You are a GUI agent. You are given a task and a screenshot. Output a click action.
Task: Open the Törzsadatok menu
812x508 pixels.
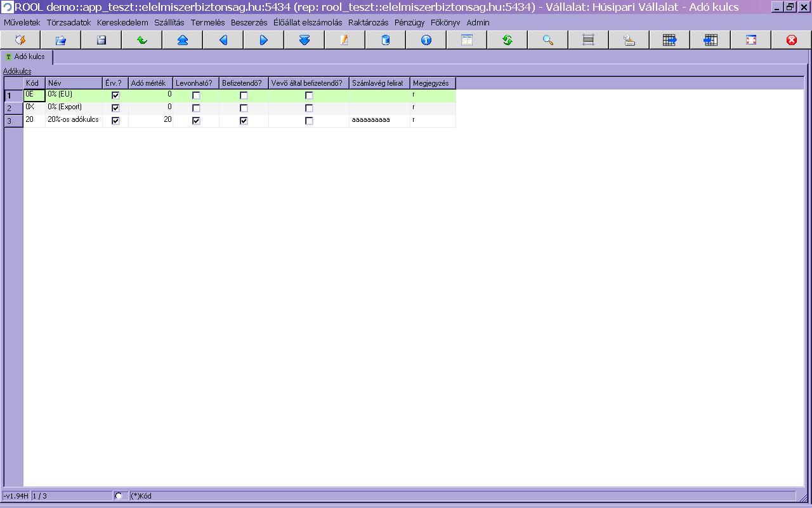pos(69,22)
